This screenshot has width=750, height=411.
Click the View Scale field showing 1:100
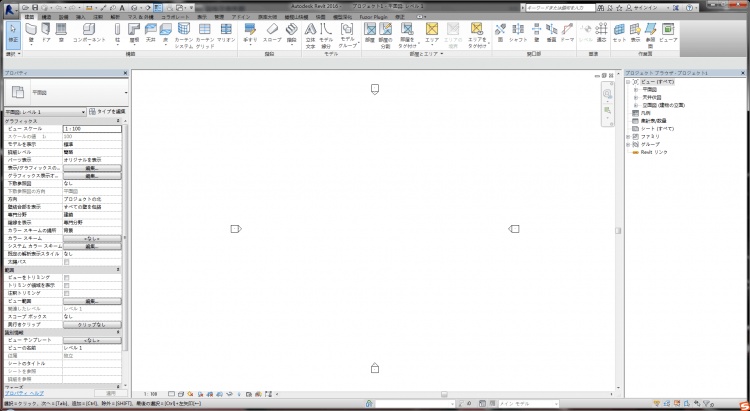(92, 128)
